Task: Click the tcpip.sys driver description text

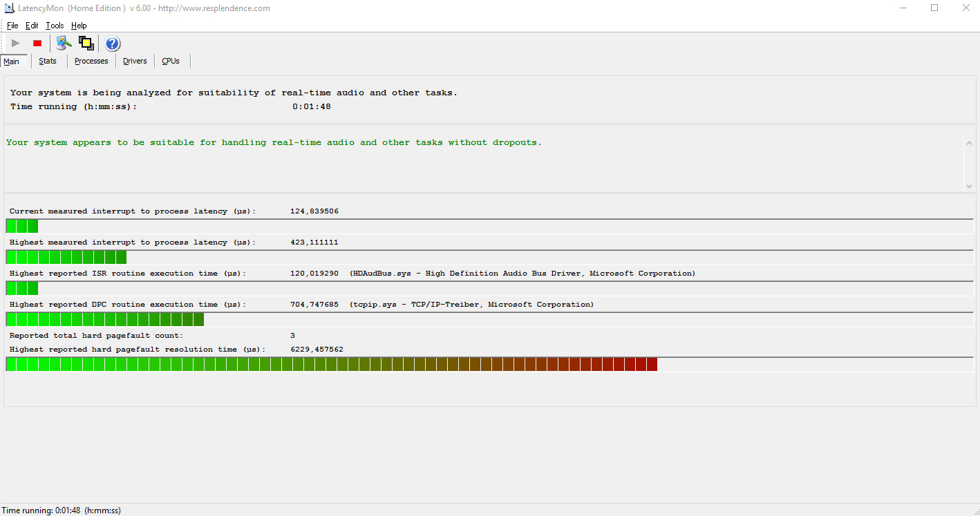Action: point(471,305)
